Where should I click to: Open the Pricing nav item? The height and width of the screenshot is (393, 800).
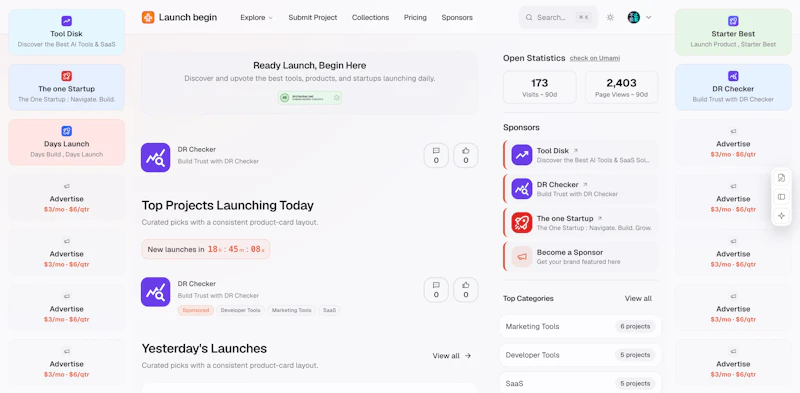coord(415,17)
